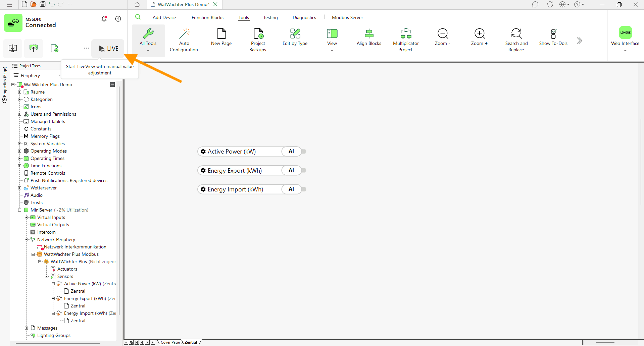Open the chat bubble icon in title bar

coord(535,4)
